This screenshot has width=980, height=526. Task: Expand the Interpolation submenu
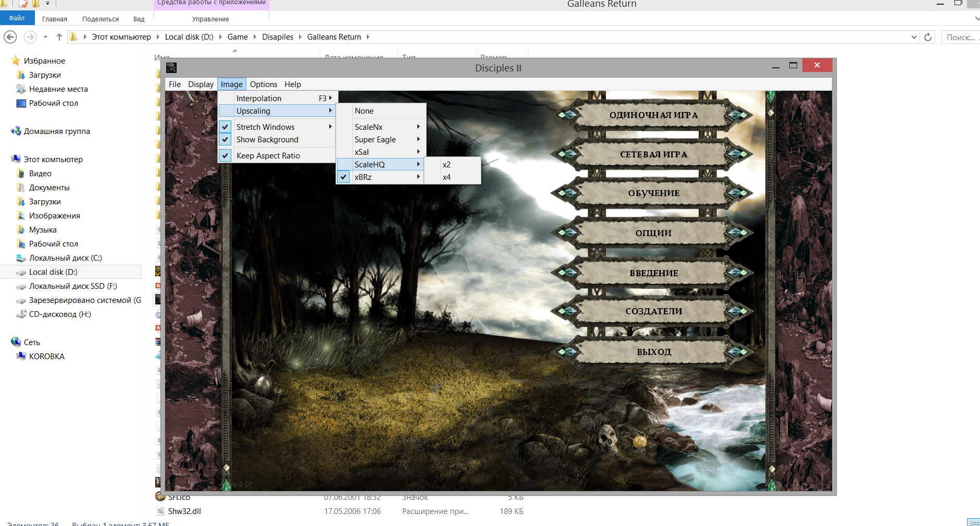278,98
